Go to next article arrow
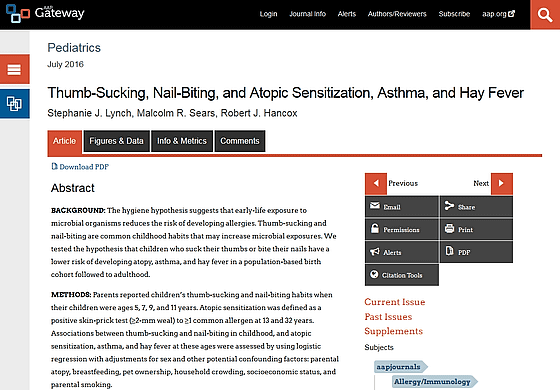The image size is (560, 390). coord(502,184)
